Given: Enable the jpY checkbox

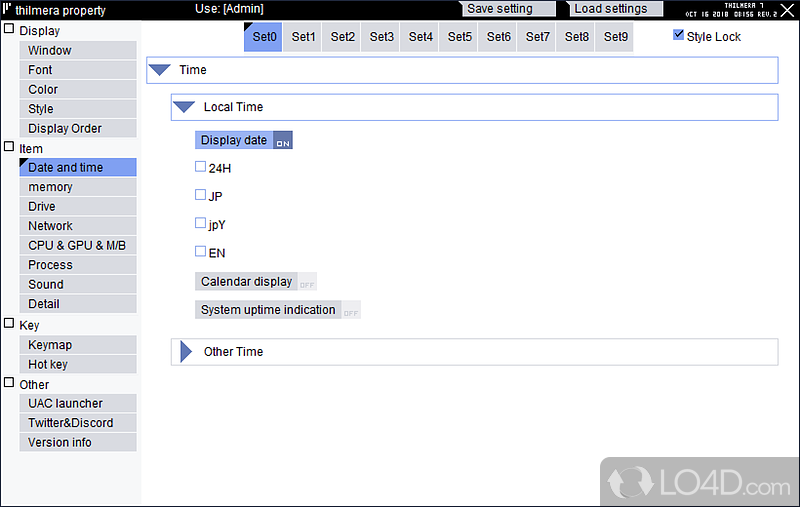Looking at the screenshot, I should [x=201, y=223].
